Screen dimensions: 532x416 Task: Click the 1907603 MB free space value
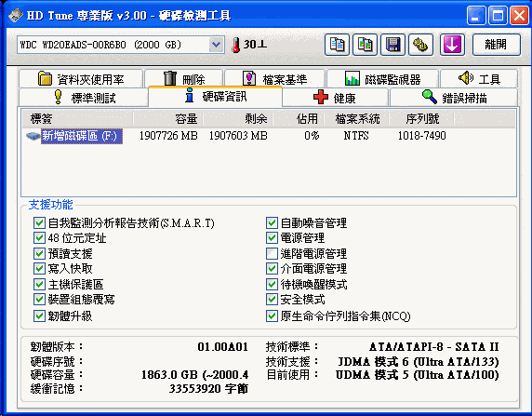point(238,136)
